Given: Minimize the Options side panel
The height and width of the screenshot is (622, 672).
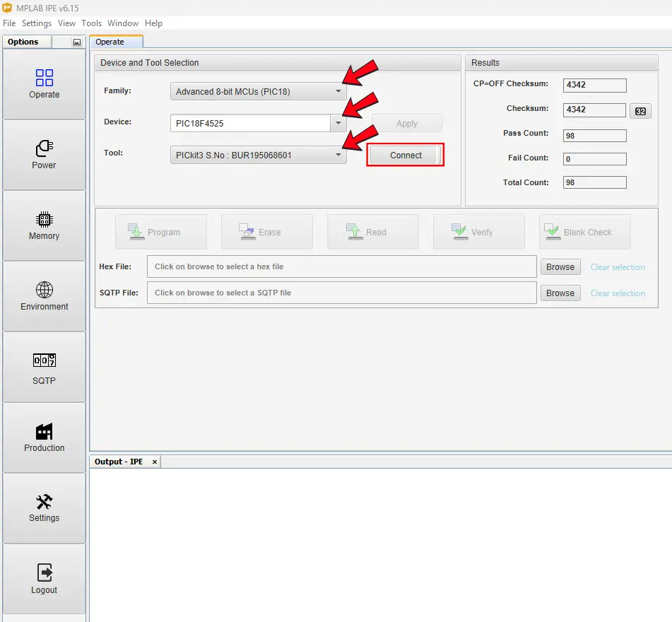Looking at the screenshot, I should coord(77,42).
